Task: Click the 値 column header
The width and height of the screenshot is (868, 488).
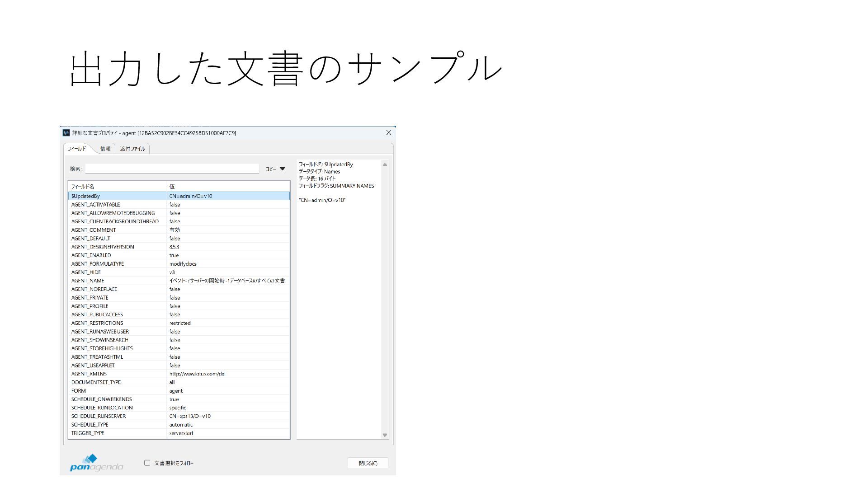Action: coord(228,187)
